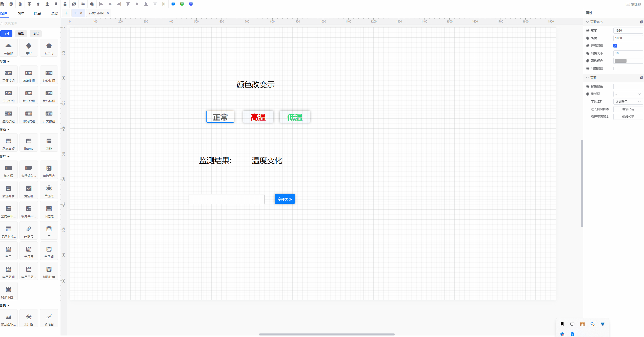Switch to the 待跳转页面 page tab
The width and height of the screenshot is (644, 337).
coord(96,13)
